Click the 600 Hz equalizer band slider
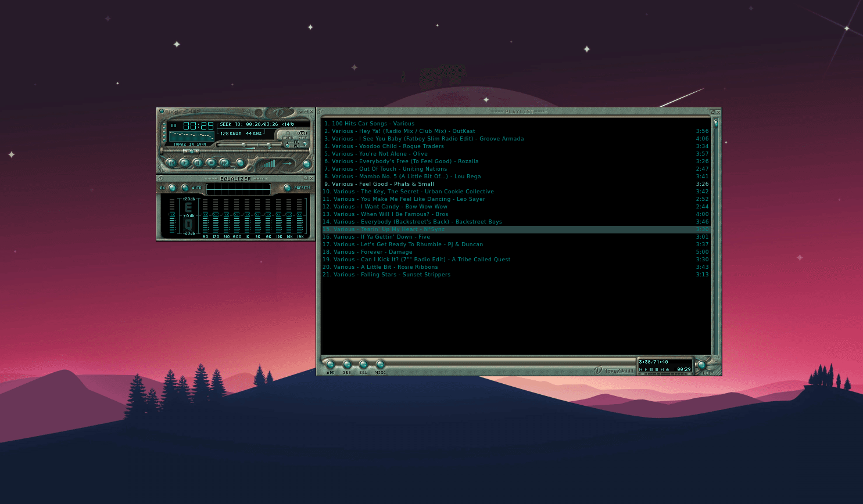863x504 pixels. 237,215
